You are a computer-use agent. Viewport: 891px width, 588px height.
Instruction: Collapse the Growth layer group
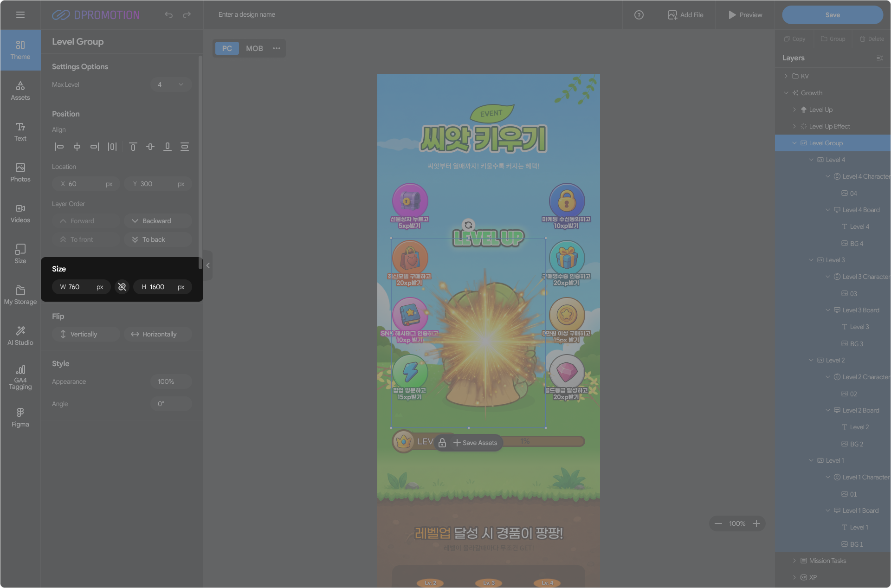(786, 93)
